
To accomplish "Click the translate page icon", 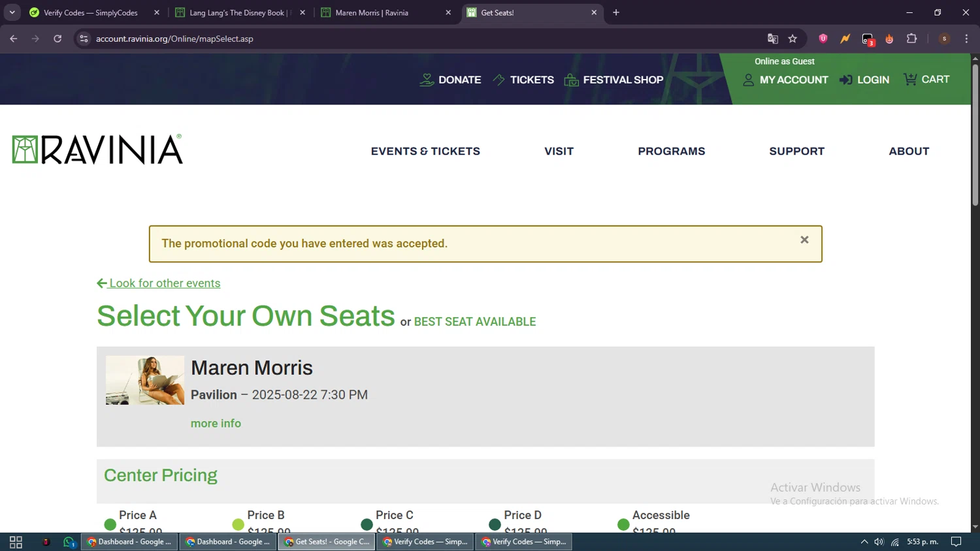I will point(773,39).
